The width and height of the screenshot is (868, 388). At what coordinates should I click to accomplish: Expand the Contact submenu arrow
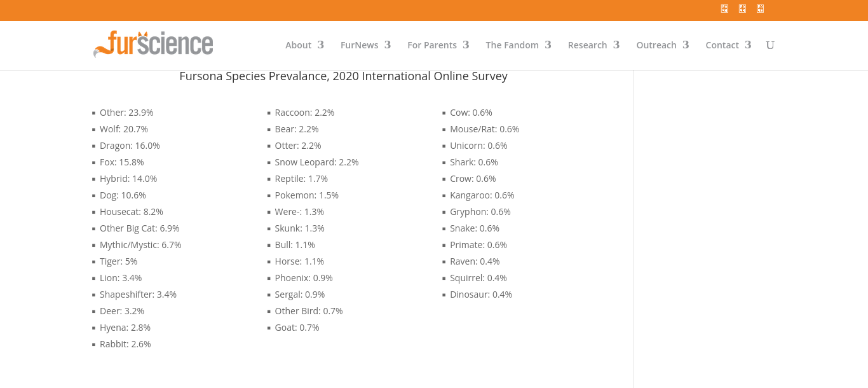point(748,45)
